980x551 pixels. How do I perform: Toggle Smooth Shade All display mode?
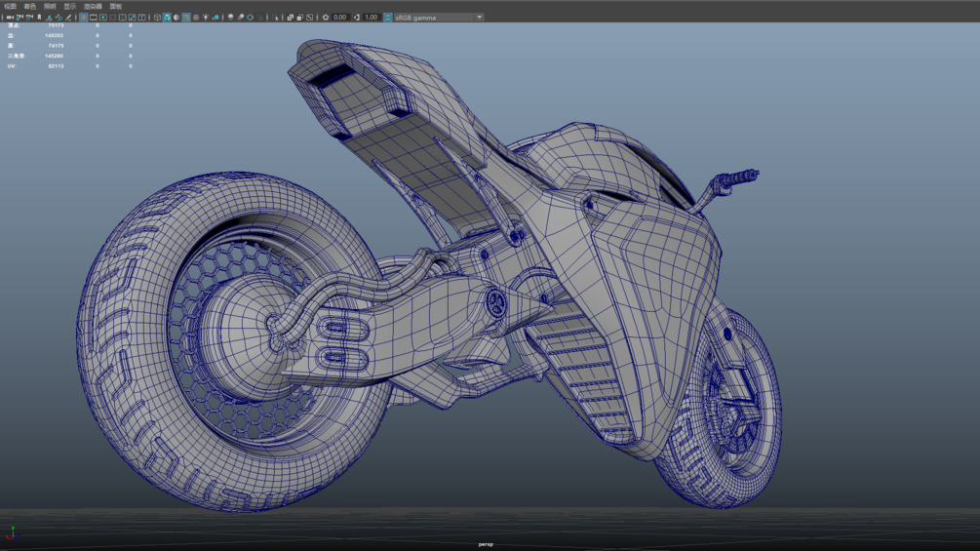click(x=167, y=18)
